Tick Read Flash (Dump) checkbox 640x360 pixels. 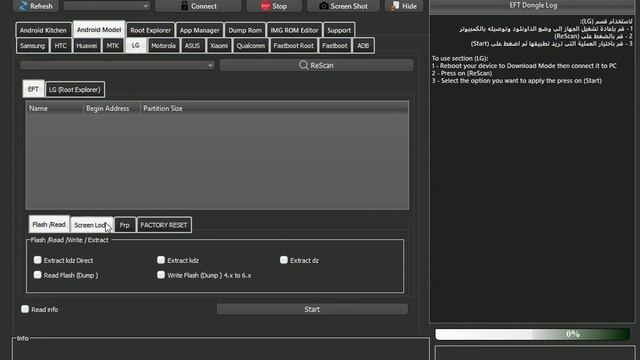(38, 275)
